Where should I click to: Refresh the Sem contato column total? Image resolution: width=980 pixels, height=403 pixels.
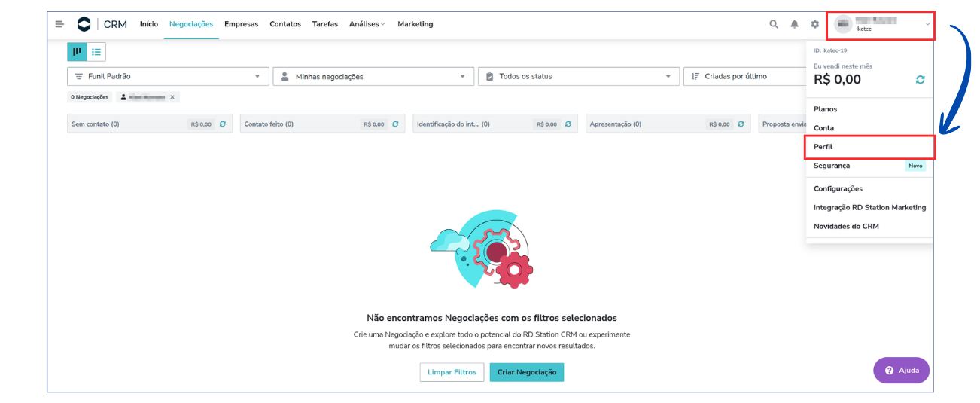(223, 124)
